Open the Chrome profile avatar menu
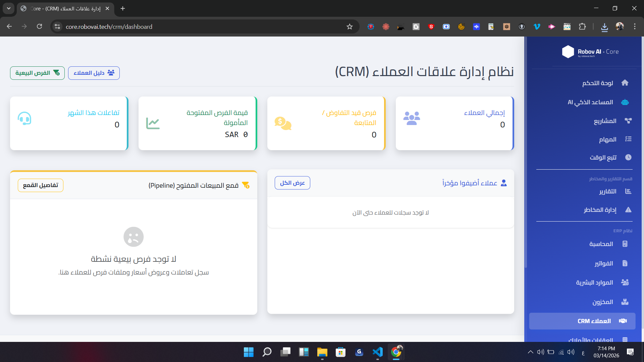 620,26
